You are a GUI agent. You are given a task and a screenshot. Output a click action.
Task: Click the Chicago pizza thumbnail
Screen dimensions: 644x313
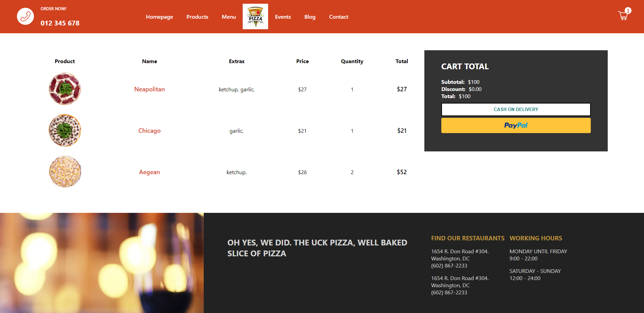click(65, 130)
